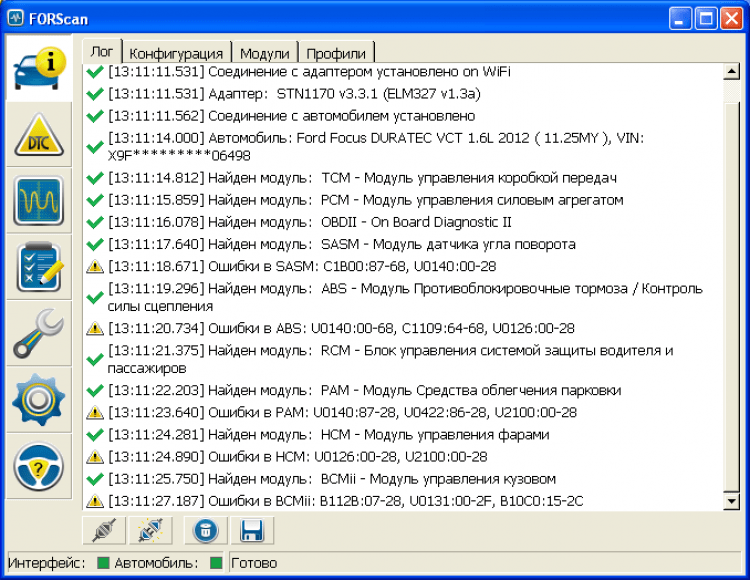Switch to the Профили tab
The height and width of the screenshot is (580, 750).
336,53
